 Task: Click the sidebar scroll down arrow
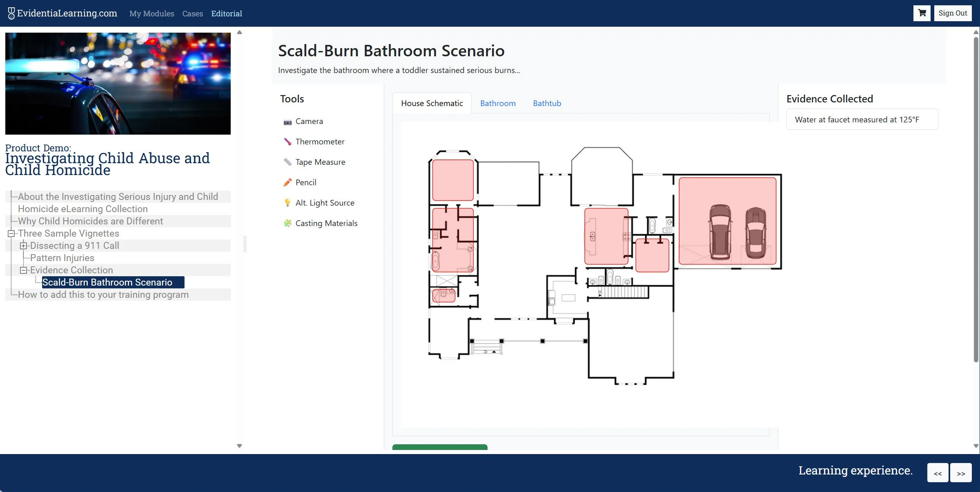tap(240, 446)
